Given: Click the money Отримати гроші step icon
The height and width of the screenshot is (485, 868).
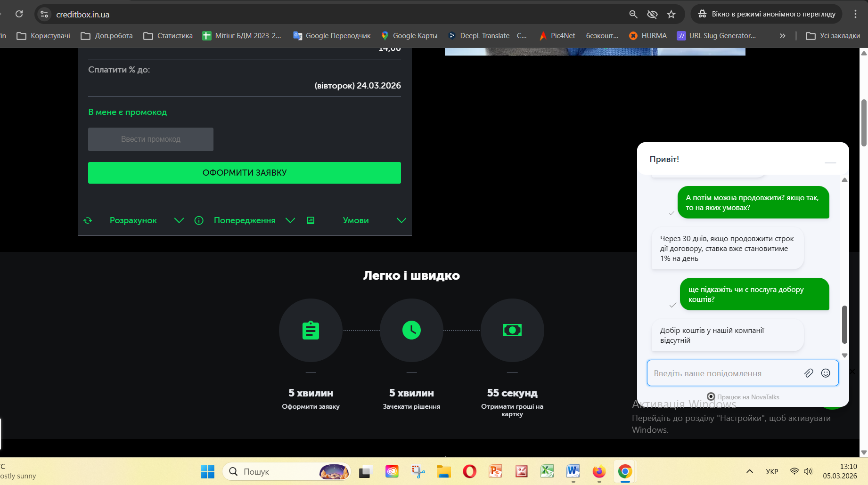Looking at the screenshot, I should [x=513, y=331].
